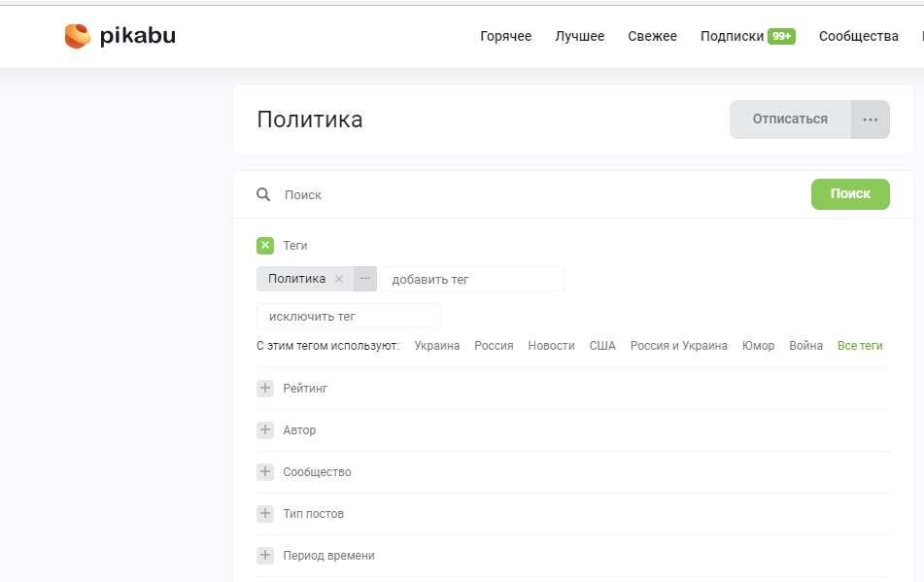
Task: Open the Горячее tab
Action: [x=505, y=36]
